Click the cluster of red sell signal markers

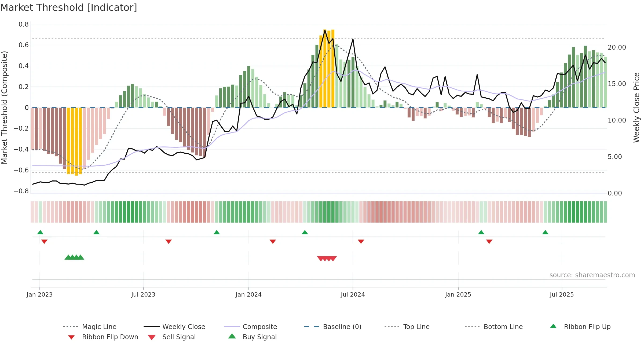[x=327, y=258]
